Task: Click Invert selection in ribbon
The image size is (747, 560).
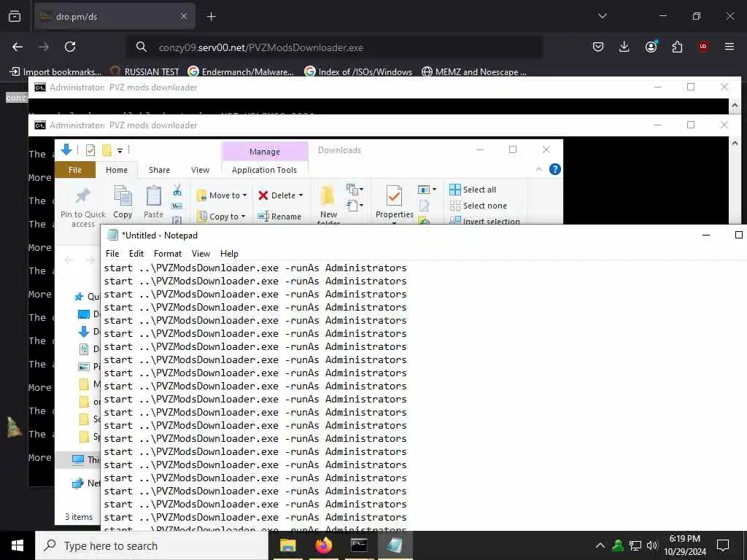Action: point(485,221)
